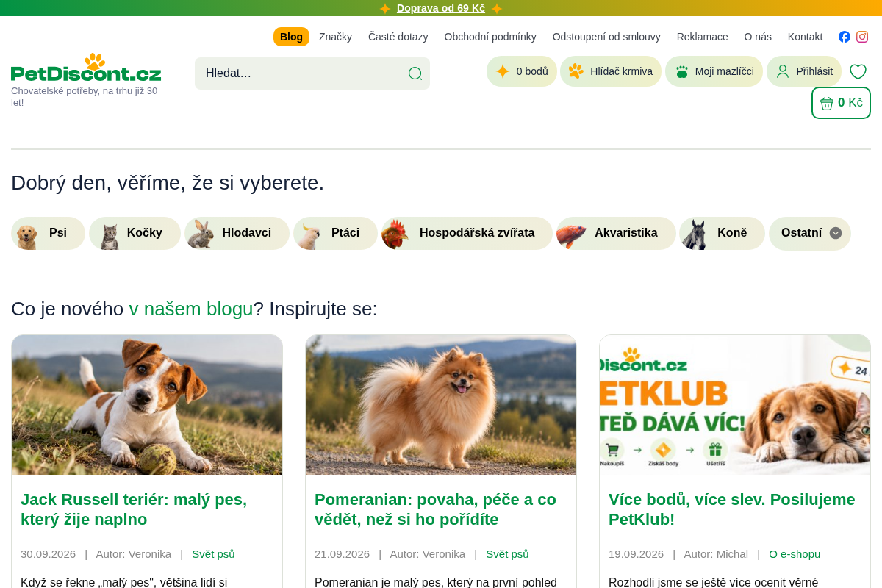Select the Koně horses category
Viewport: 882px width, 588px height.
coord(722,233)
